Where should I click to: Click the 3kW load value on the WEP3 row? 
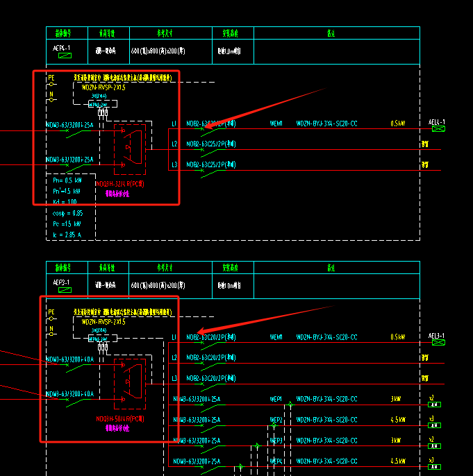click(x=396, y=441)
